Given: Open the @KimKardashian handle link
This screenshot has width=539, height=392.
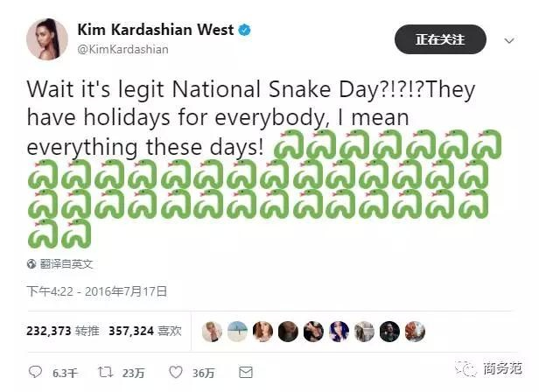Looking at the screenshot, I should pos(123,50).
